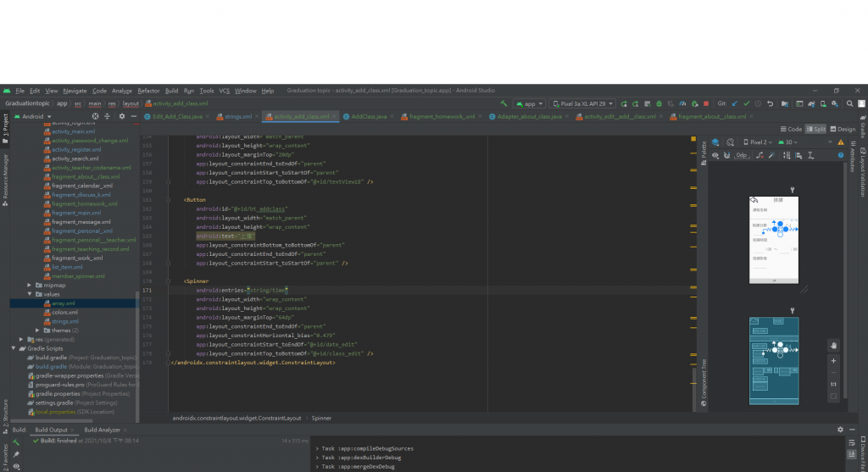
Task: Open the Profiler gauge icon
Action: (x=682, y=103)
